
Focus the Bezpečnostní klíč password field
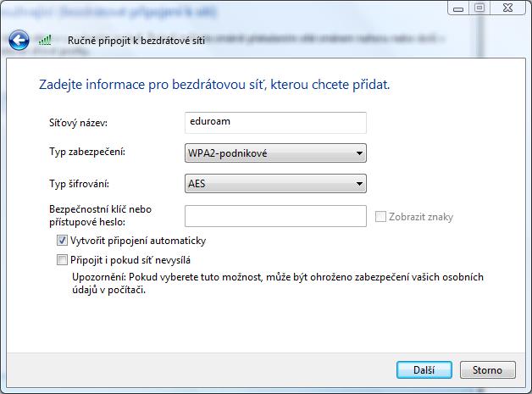(275, 216)
